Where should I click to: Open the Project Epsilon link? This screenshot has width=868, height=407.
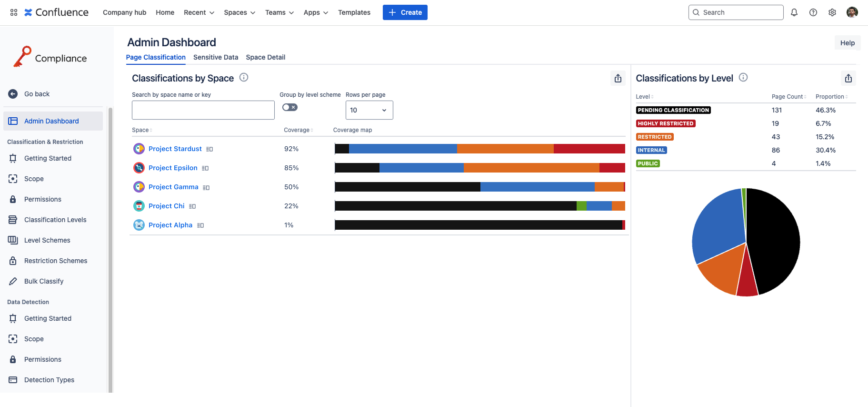click(x=173, y=168)
